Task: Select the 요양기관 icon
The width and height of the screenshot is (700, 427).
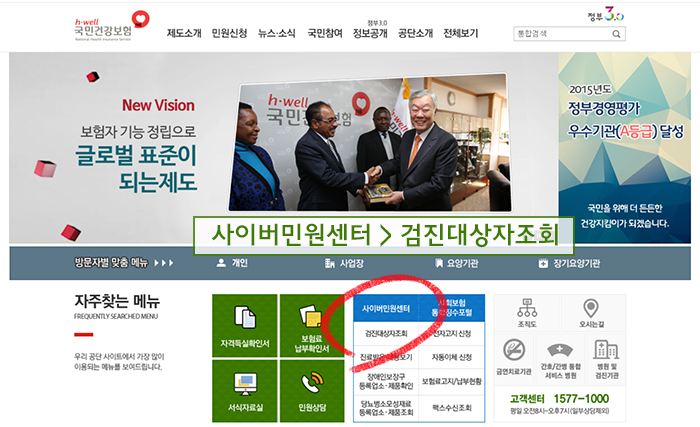Action: (x=439, y=263)
